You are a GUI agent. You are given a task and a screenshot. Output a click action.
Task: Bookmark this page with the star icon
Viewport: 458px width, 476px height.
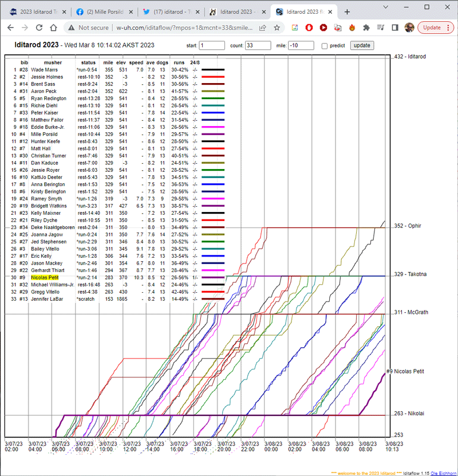coord(277,27)
